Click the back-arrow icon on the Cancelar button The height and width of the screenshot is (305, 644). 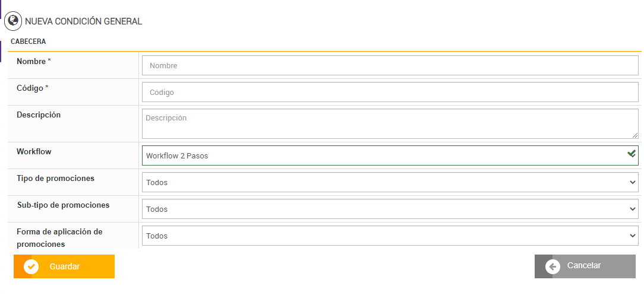coord(553,266)
